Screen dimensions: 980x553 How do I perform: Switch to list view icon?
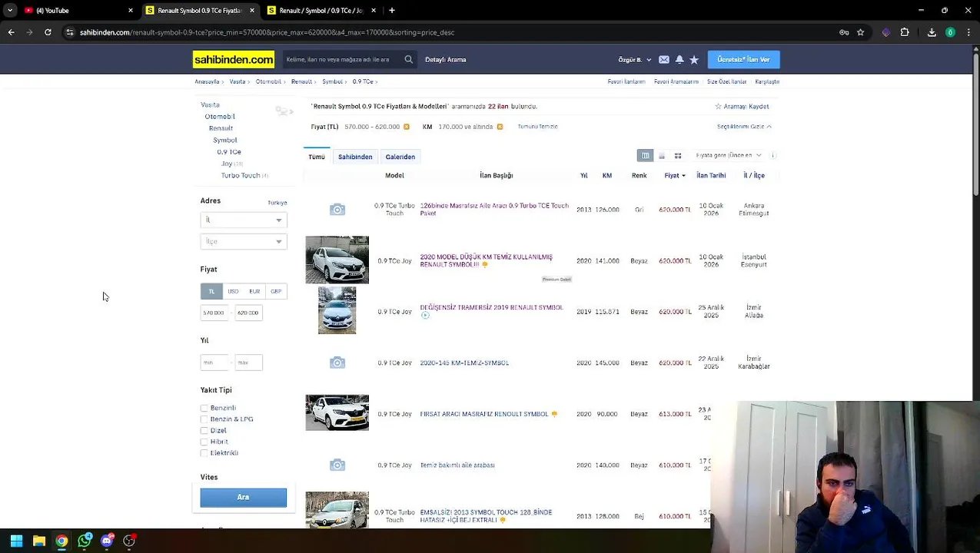[x=662, y=156]
